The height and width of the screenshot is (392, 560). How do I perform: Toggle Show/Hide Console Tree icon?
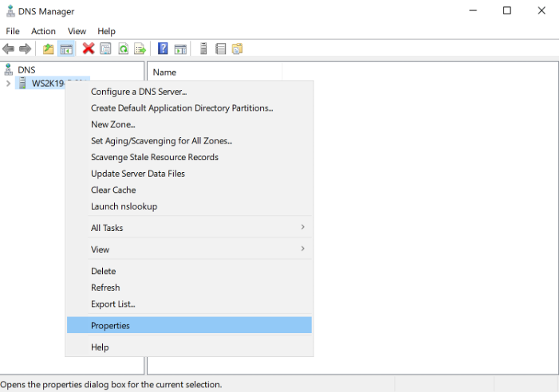tap(66, 49)
